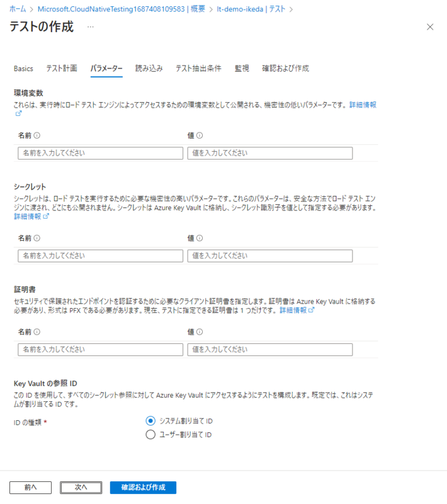Click the 証明書 section heading
The image size is (447, 504).
pyautogui.click(x=25, y=290)
